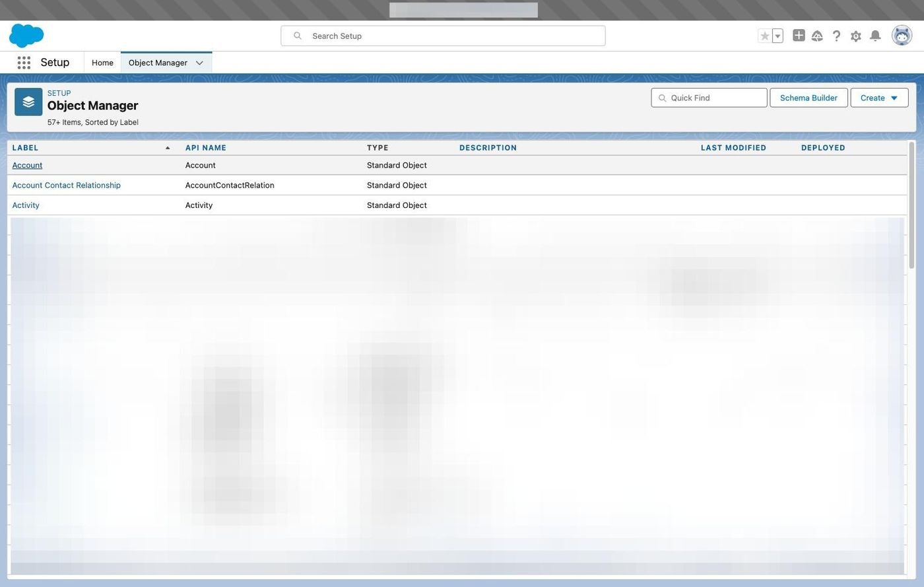Click the SETUP breadcrumb text

tap(59, 93)
